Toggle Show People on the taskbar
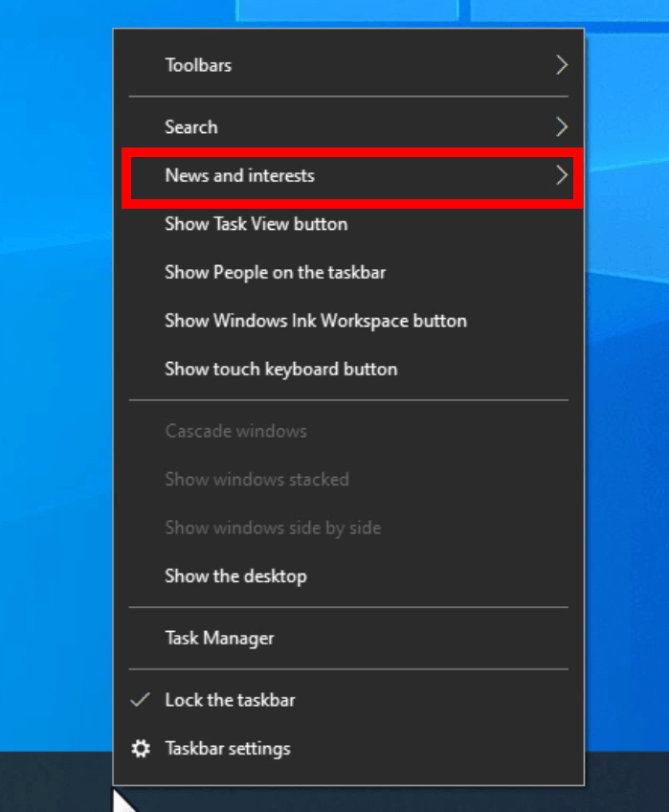 pos(348,272)
